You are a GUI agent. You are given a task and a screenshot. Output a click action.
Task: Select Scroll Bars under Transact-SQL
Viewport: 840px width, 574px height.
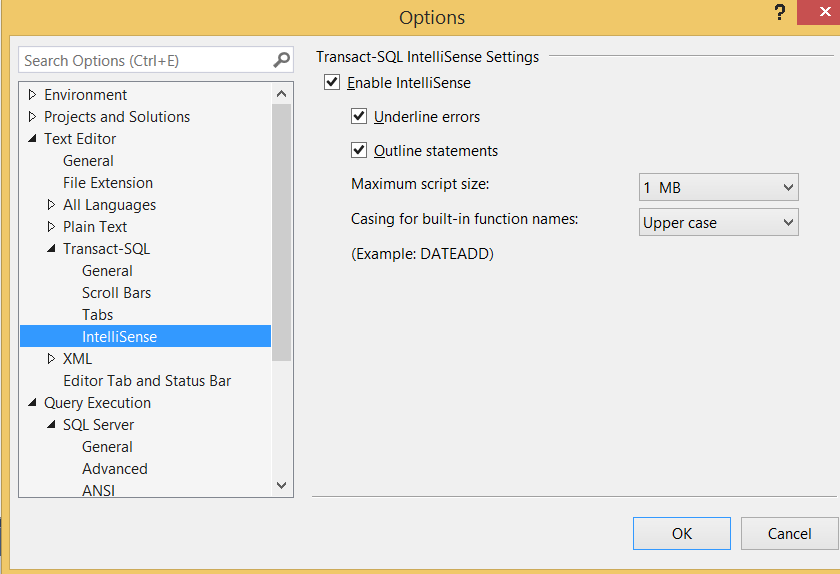point(116,293)
